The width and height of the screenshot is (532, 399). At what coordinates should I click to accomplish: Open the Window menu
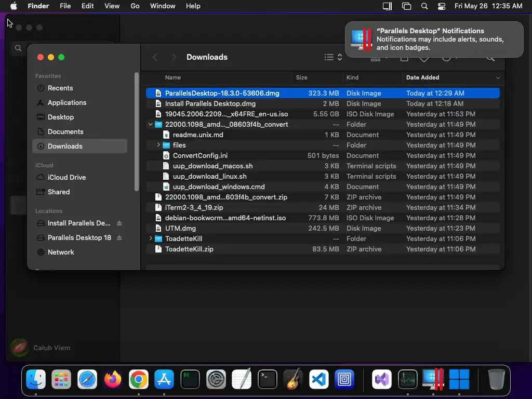(163, 6)
